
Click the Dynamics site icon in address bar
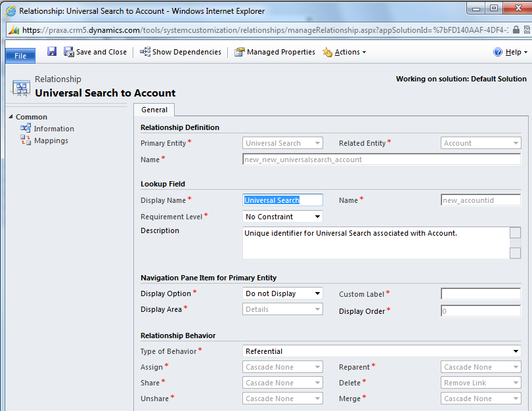(14, 30)
